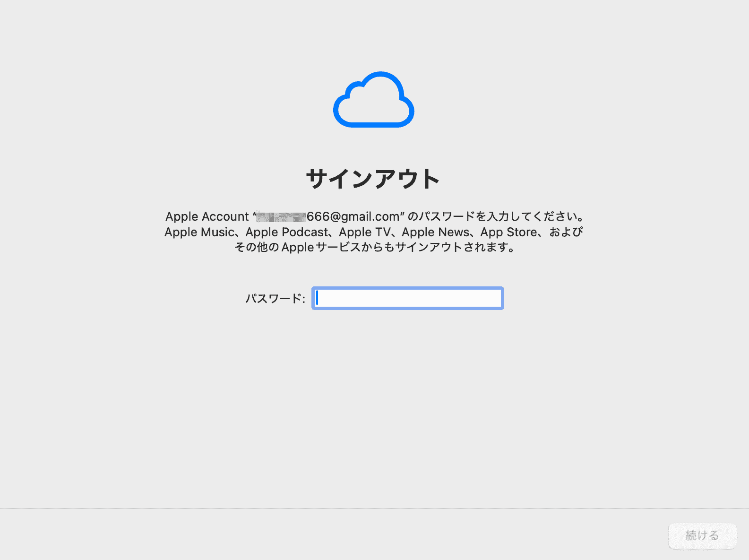Click the 続ける button
Image resolution: width=749 pixels, height=560 pixels.
point(702,535)
